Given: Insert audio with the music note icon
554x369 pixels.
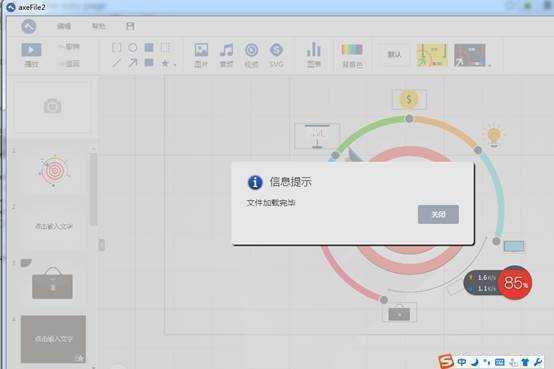Looking at the screenshot, I should (226, 55).
